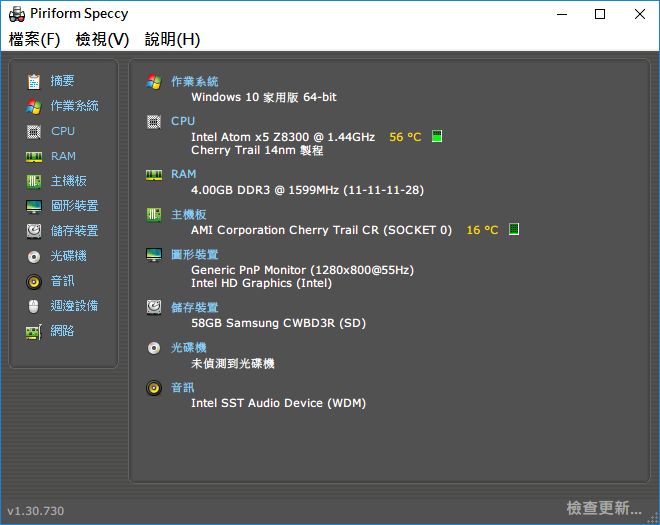Click 光碟機 heading link in summary
The image size is (660, 525).
(x=189, y=348)
